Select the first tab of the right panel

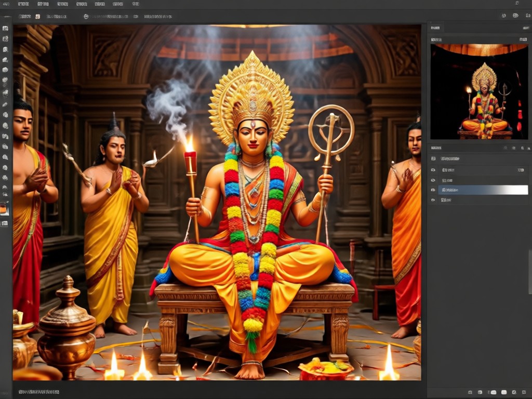pos(435,28)
